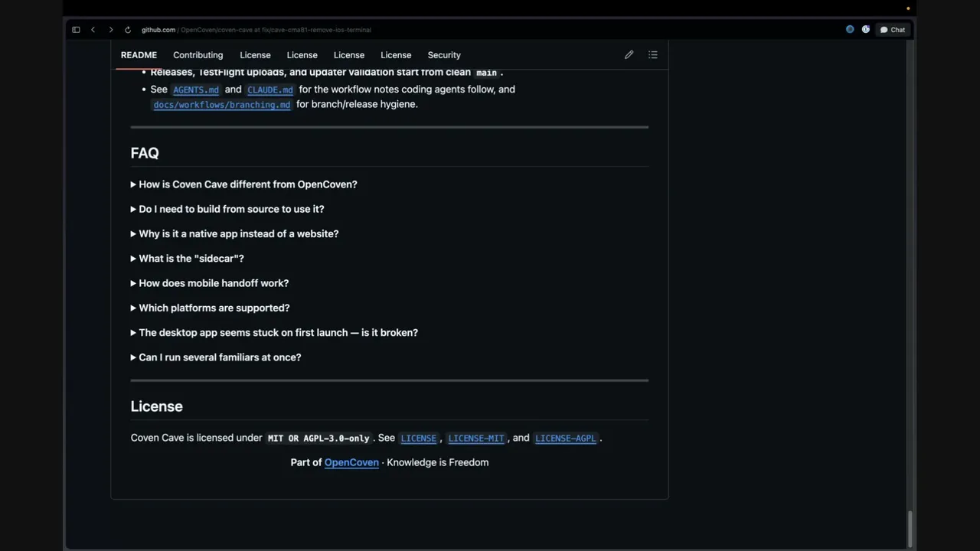Expand "How does mobile handoff work?"
Image resolution: width=980 pixels, height=551 pixels.
point(210,283)
